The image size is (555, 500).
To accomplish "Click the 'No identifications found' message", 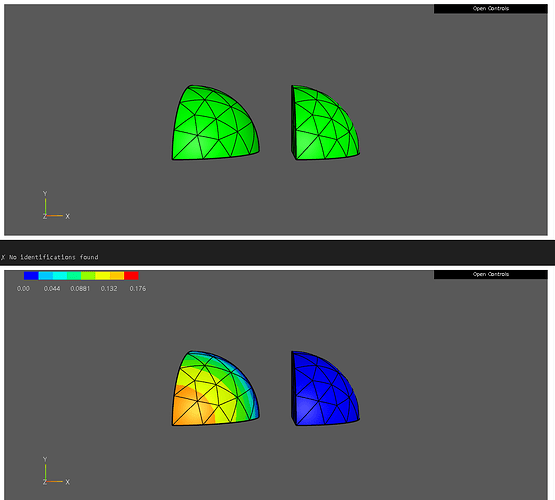I will pyautogui.click(x=53, y=257).
